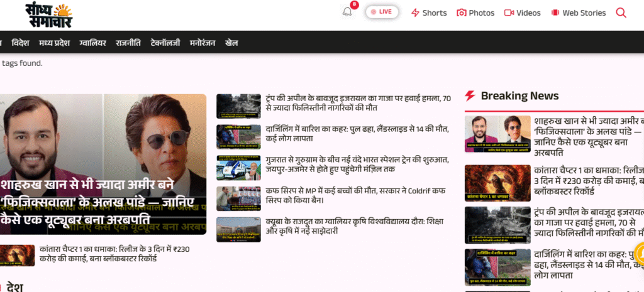Open the search magnifier icon
Viewport: 644px width, 292px height.
click(621, 13)
